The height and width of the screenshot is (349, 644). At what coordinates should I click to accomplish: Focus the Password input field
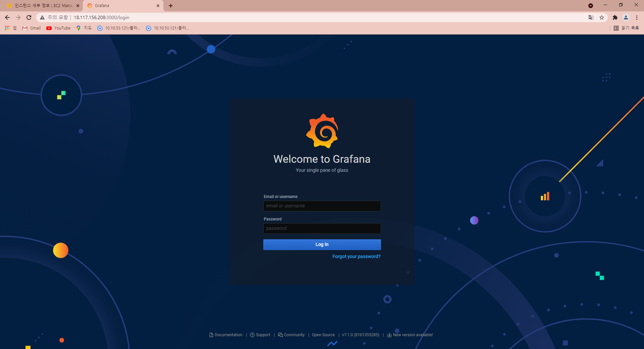click(x=322, y=229)
